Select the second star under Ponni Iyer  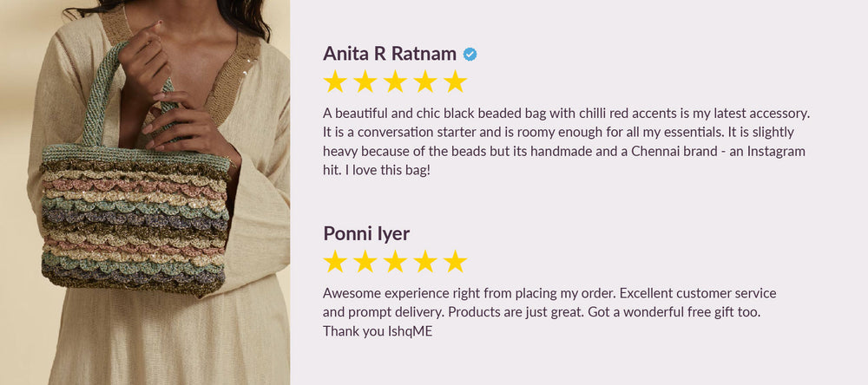click(x=365, y=261)
